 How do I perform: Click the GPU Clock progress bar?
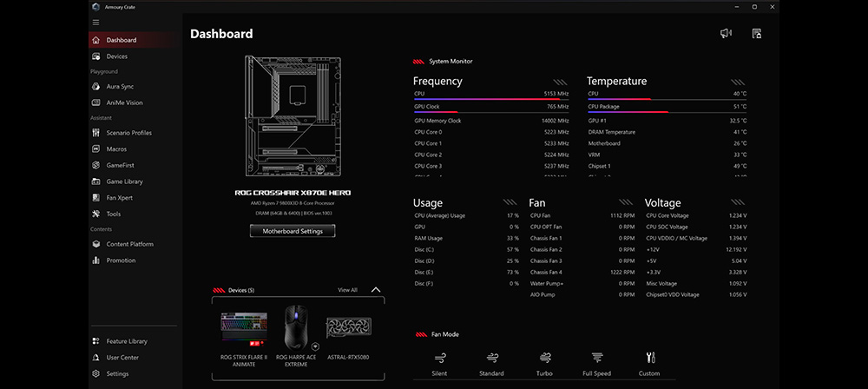click(491, 112)
